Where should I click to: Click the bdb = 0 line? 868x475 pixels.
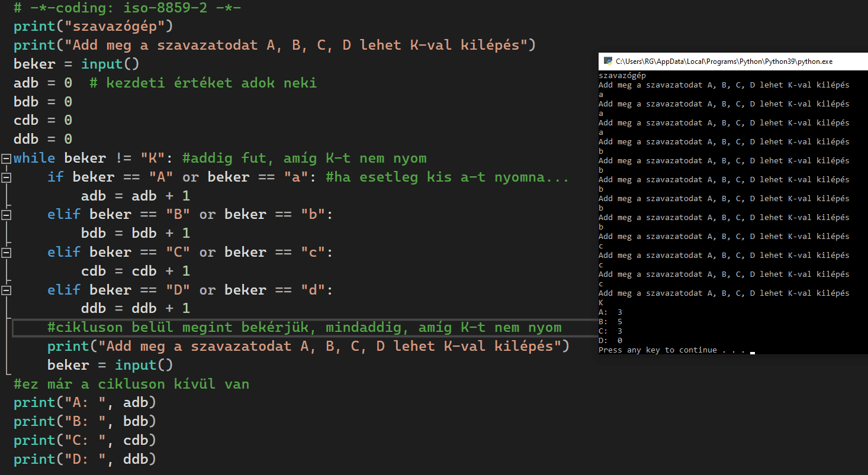pyautogui.click(x=43, y=102)
